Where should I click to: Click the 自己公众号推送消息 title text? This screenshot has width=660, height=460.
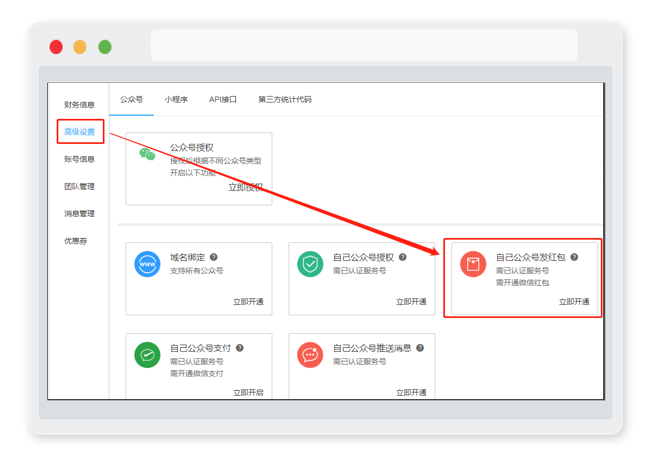372,348
